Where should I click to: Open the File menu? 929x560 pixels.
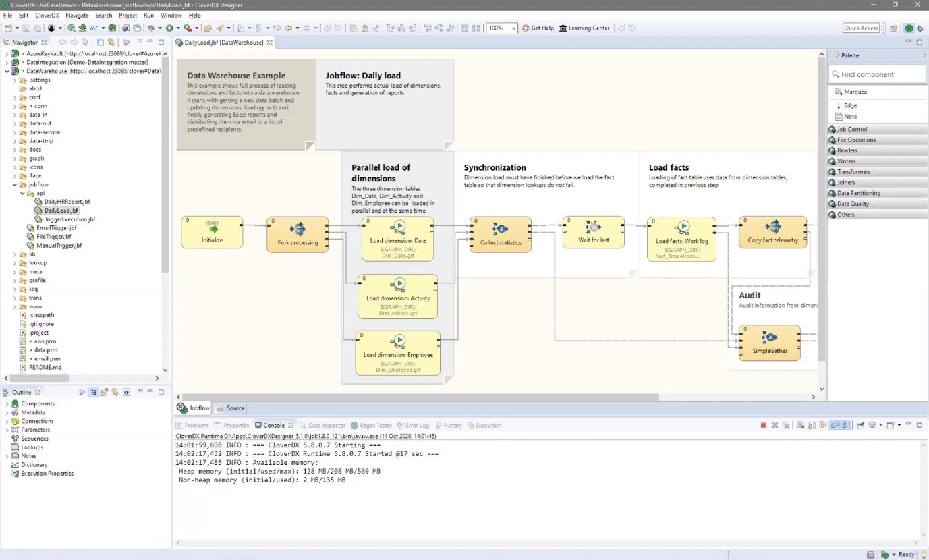pos(8,15)
